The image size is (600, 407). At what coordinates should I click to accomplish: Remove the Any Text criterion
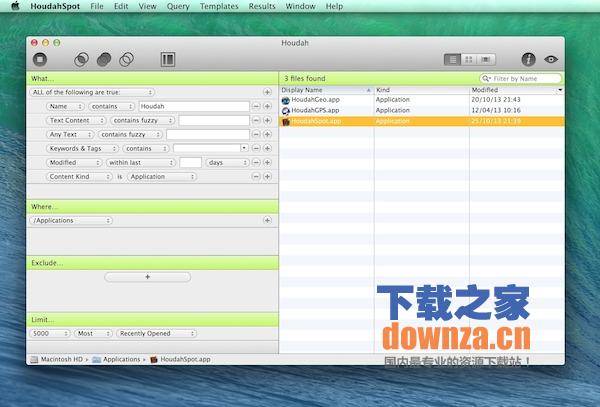coord(256,135)
